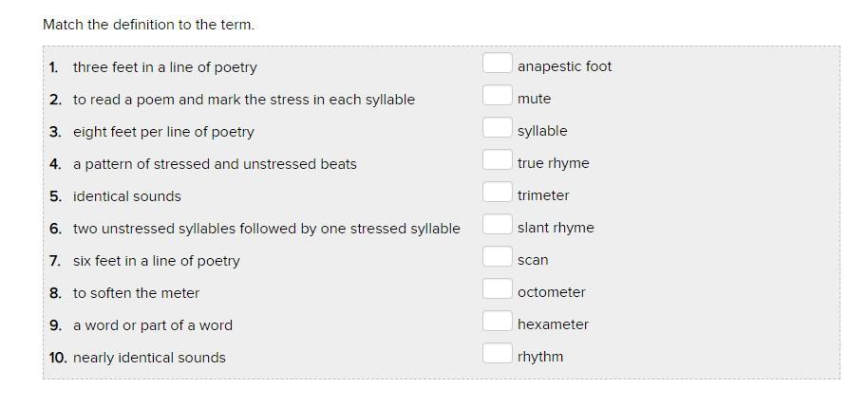
Task: Select the stressed and unstressed beats definition
Action: click(215, 164)
